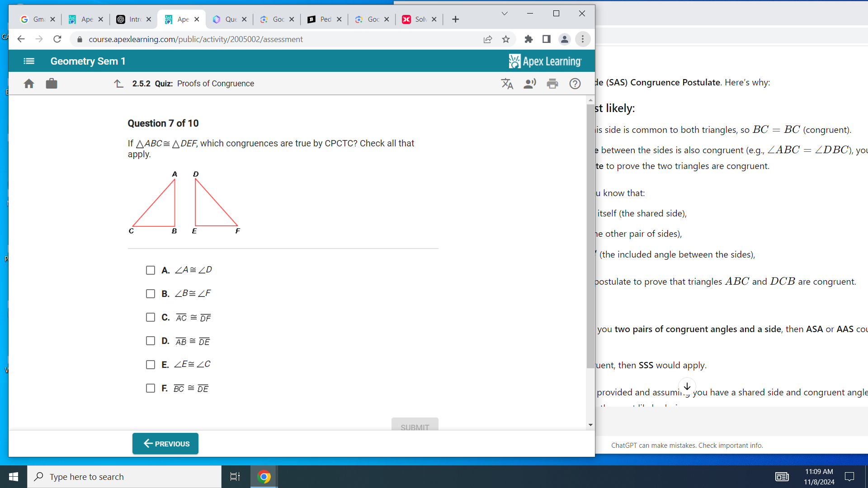Click the address bar URL
The height and width of the screenshot is (488, 868).
coord(196,39)
